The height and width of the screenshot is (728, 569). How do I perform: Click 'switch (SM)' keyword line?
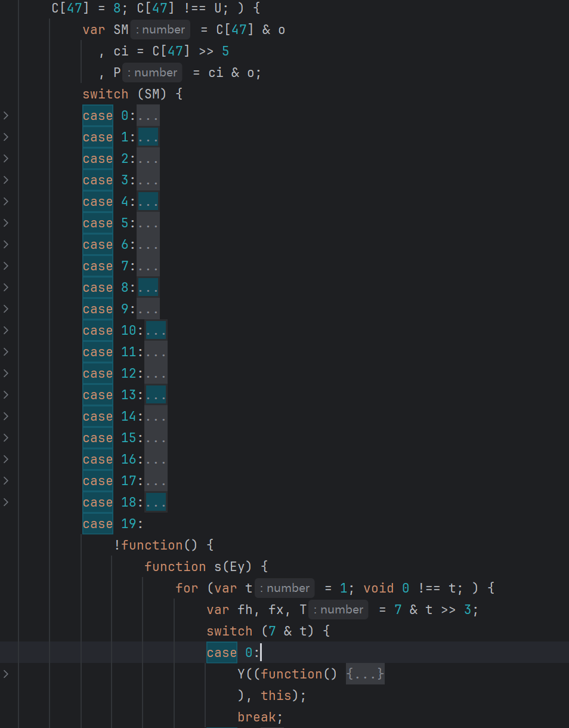132,94
